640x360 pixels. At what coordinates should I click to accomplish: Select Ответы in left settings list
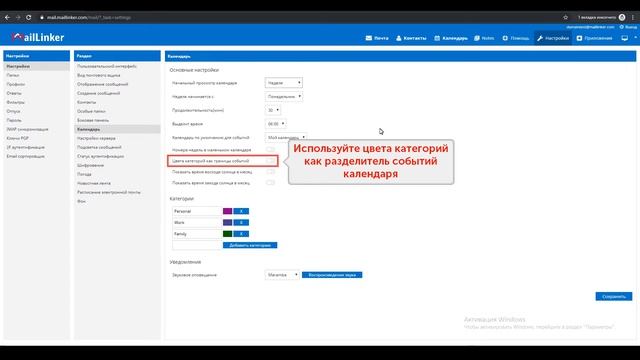(x=36, y=93)
